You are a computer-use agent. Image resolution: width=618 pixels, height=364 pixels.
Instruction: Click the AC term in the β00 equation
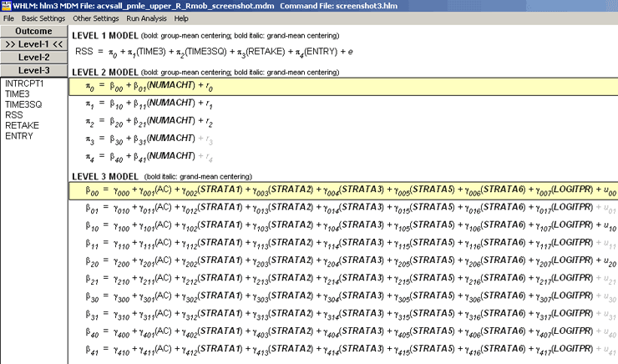(163, 190)
